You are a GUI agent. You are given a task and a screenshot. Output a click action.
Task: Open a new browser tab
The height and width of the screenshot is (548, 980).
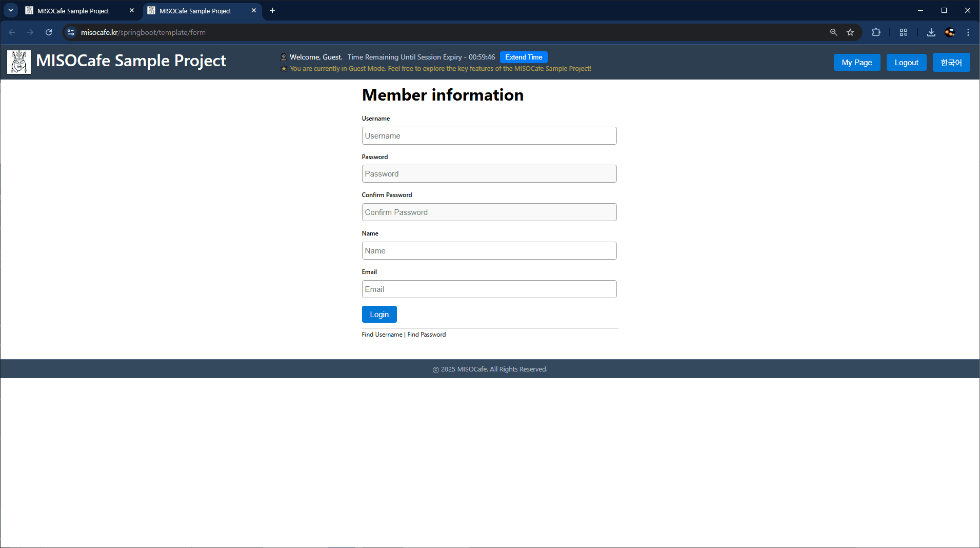point(272,10)
